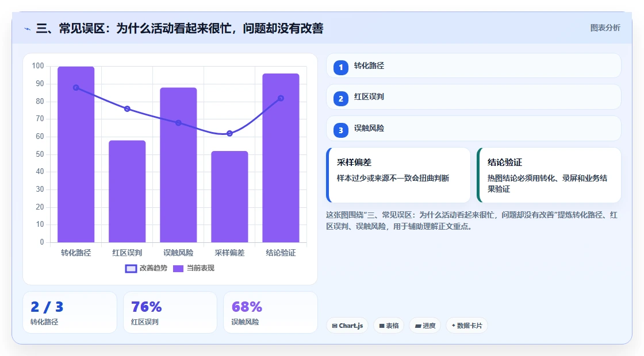Click the 采样偏差 x-axis label
The image size is (644, 356).
click(x=229, y=253)
